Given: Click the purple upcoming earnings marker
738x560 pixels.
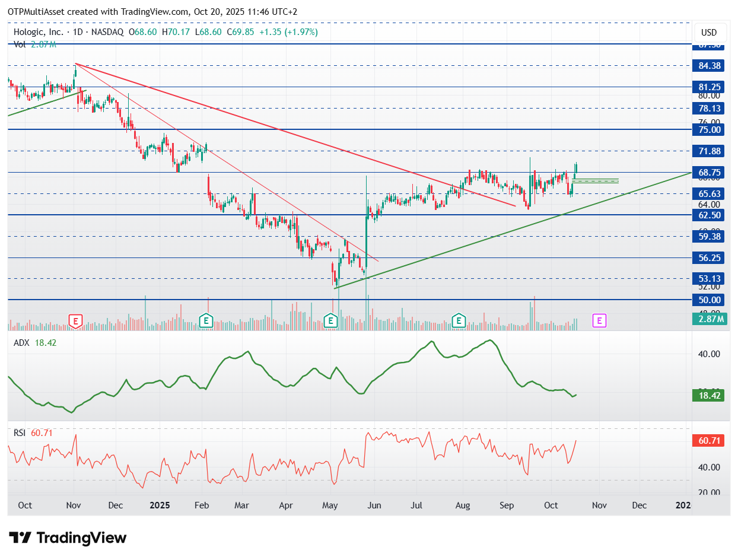Looking at the screenshot, I should pyautogui.click(x=599, y=321).
